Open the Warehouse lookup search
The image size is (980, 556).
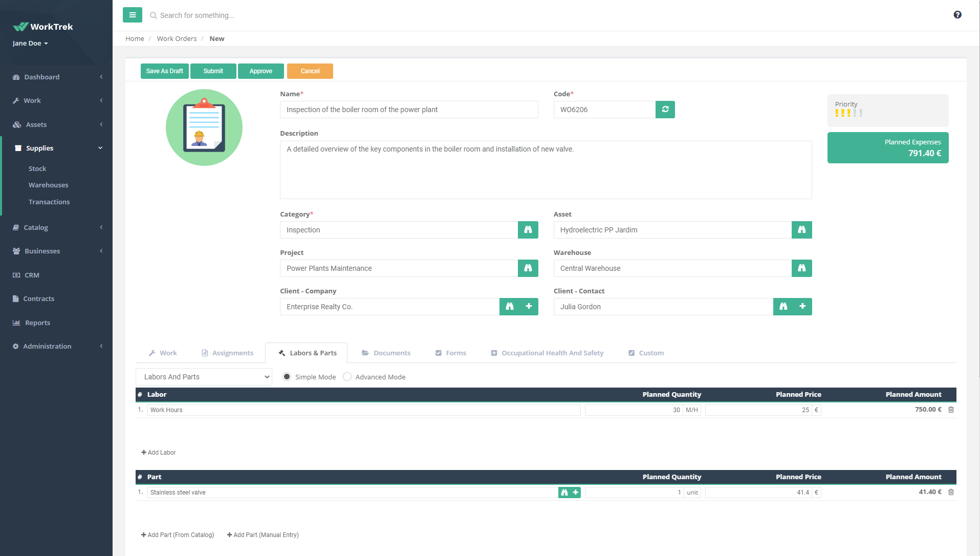pos(801,268)
